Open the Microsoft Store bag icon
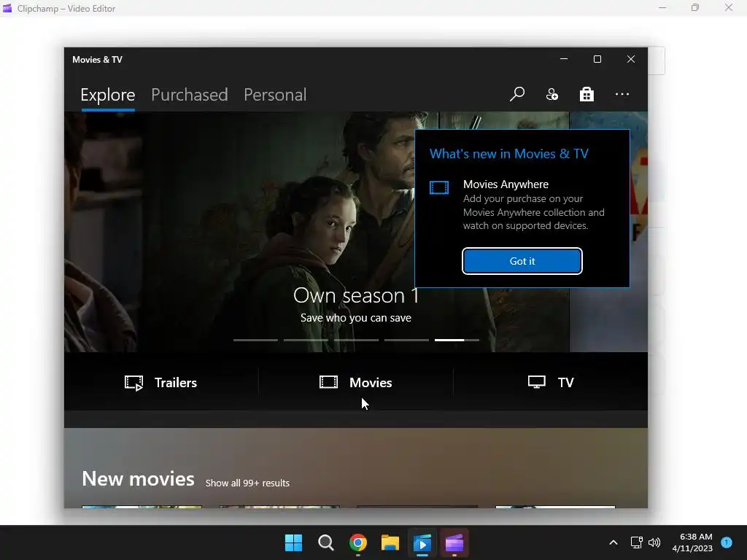The image size is (747, 560). pos(587,94)
